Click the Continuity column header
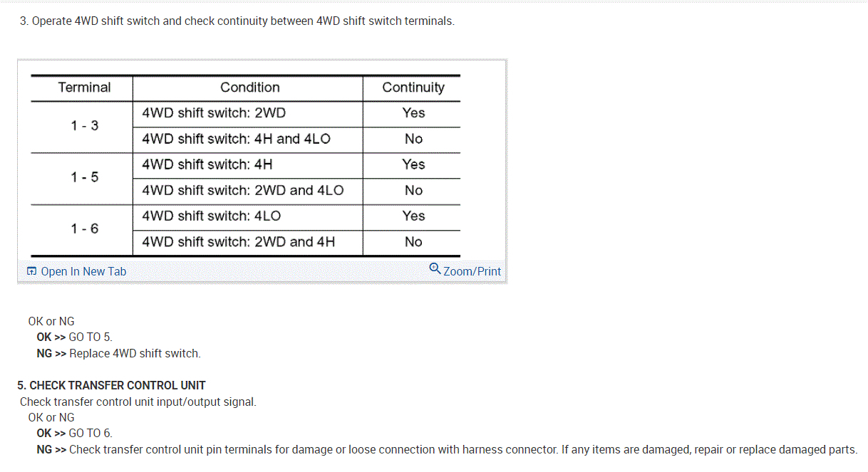This screenshot has height=472, width=868. point(413,88)
